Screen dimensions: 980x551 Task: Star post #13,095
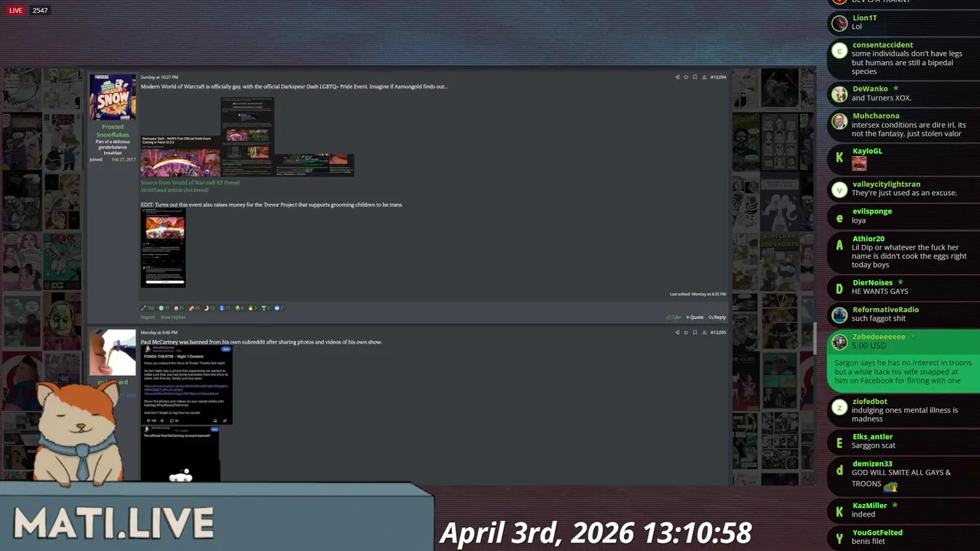tap(686, 333)
